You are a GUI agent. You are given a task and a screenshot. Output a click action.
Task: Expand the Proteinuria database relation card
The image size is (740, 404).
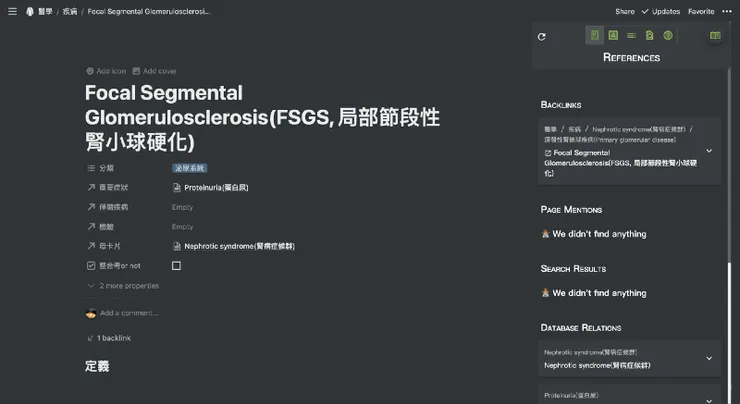point(709,400)
